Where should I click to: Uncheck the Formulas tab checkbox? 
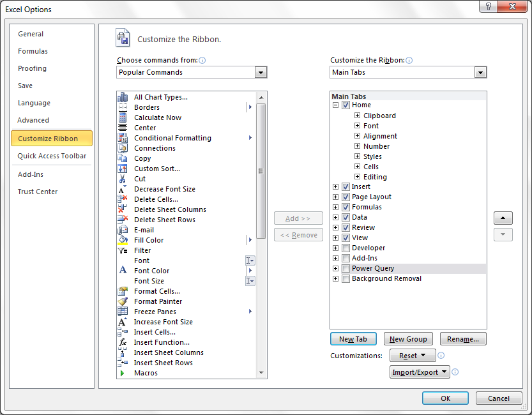[346, 207]
